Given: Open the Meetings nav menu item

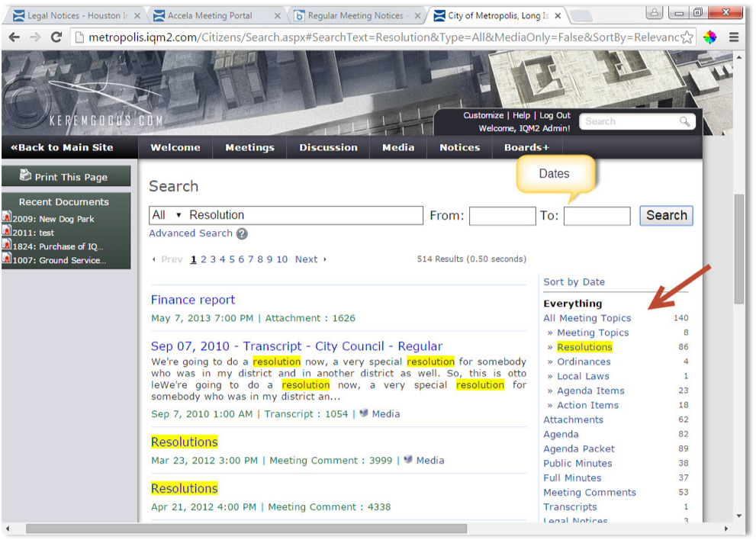Looking at the screenshot, I should (x=249, y=147).
